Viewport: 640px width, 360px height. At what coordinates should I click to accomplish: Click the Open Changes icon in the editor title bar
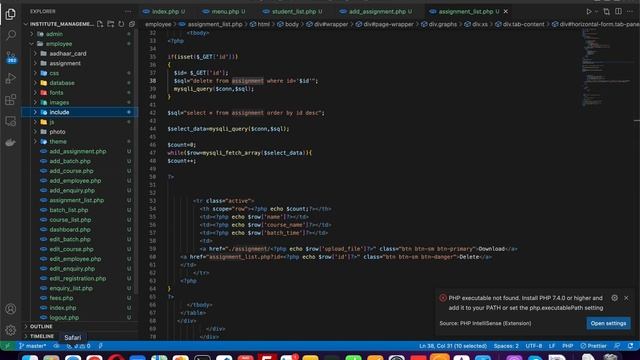607,11
